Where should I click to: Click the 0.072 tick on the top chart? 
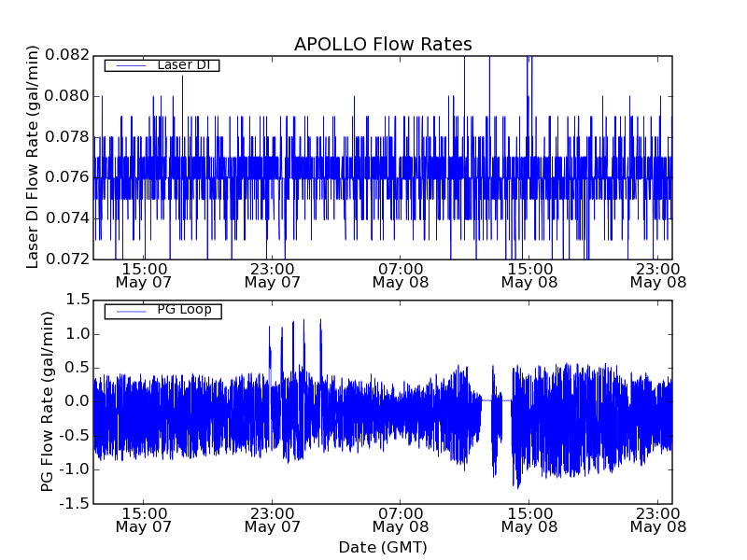(71, 258)
